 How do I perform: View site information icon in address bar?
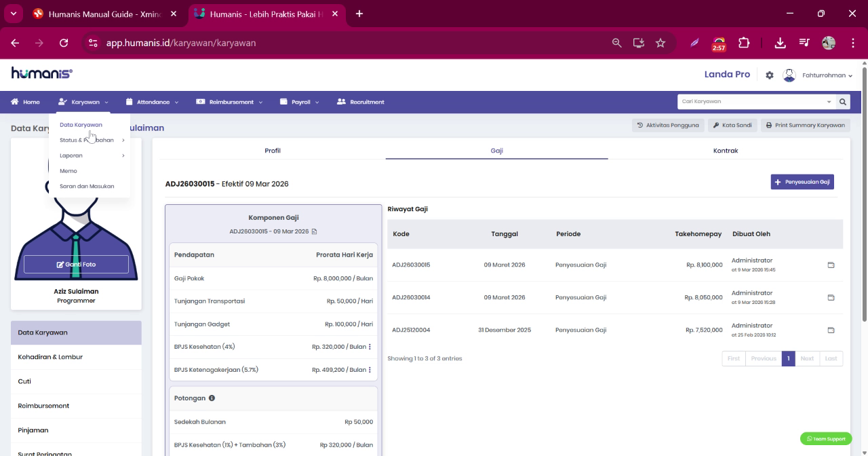tap(94, 43)
